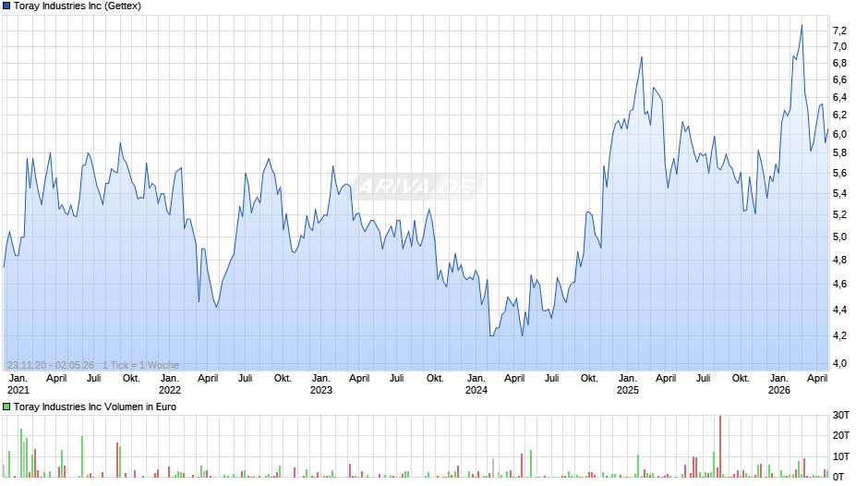Image resolution: width=868 pixels, height=486 pixels.
Task: Click the 5,4 price axis label
Action: 839,193
